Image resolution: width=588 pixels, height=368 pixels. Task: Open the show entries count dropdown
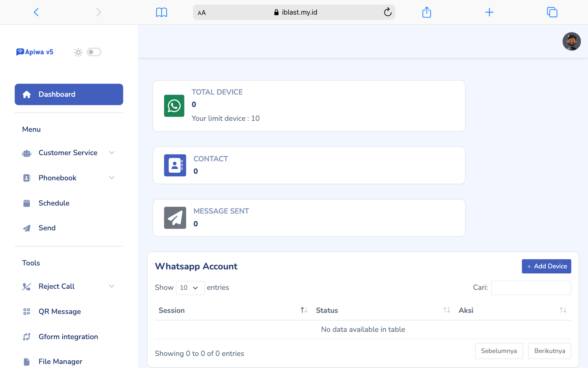(190, 288)
